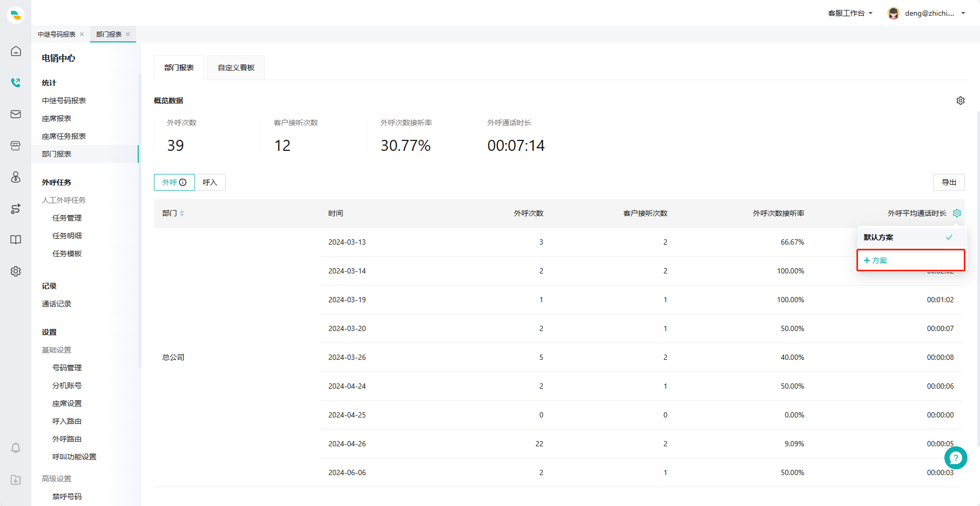The width and height of the screenshot is (980, 506).
Task: Click the user avatar picture
Action: pos(894,13)
